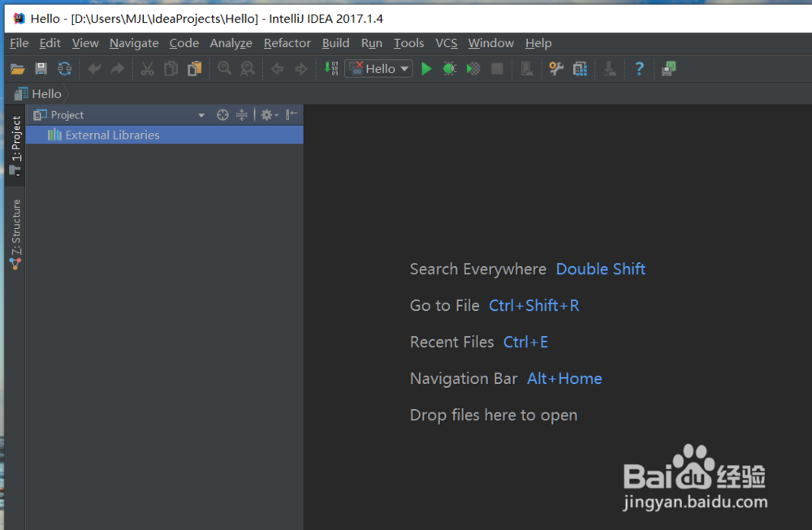812x530 pixels.
Task: Toggle the 1: Project side tool tab
Action: [x=16, y=145]
